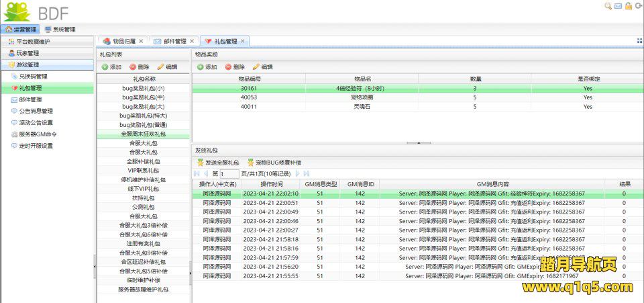Click 删除 in the 物品奖励 toolbar
644x303 pixels.
234,67
